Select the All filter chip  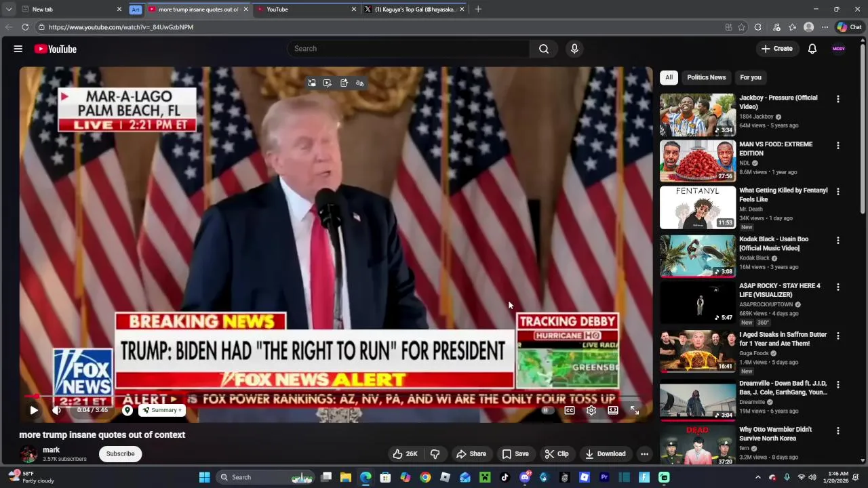pos(669,77)
